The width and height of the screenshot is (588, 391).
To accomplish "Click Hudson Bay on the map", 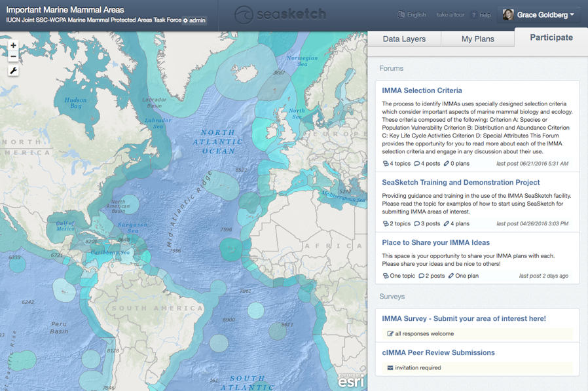I will [75, 103].
